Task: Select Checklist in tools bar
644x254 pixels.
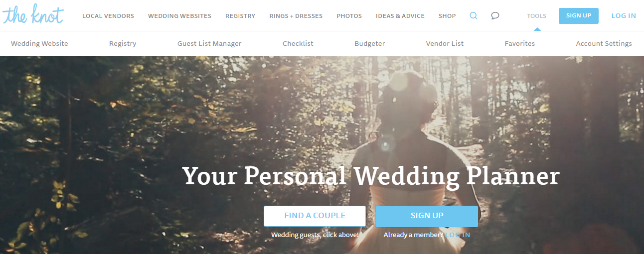Action: click(x=298, y=43)
